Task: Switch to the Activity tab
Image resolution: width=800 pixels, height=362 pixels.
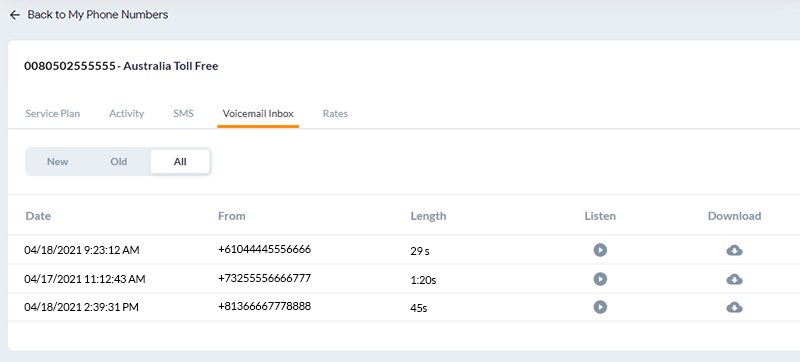Action: coord(127,114)
